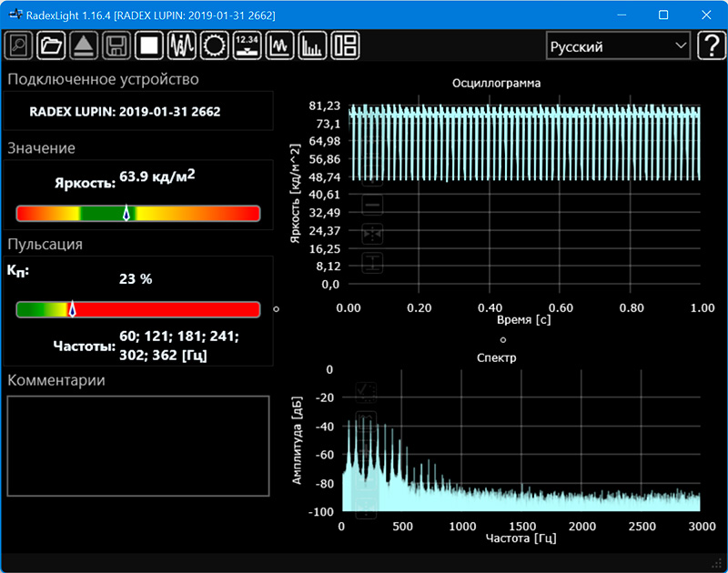Viewport: 728px width, 573px height.
Task: Click the oscillogram horizontal line overlay button
Action: pos(372,206)
